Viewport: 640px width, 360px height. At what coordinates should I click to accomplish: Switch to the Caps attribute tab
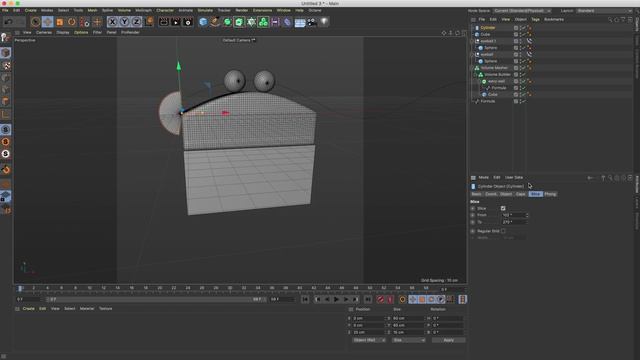[x=520, y=194]
